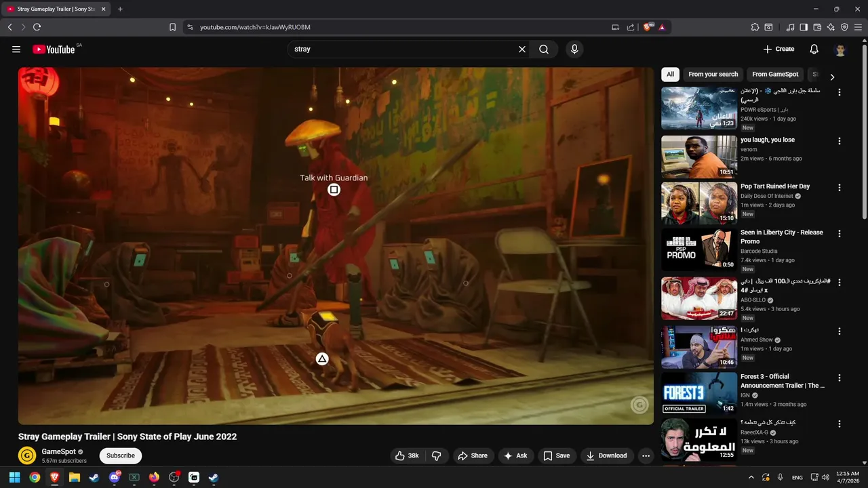Select the From your search chip

click(713, 75)
